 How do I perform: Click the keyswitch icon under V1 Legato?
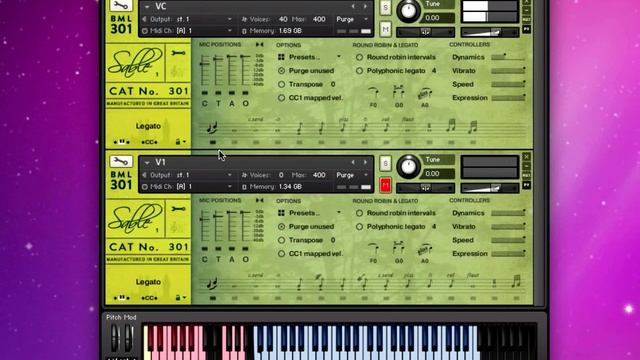click(x=122, y=298)
